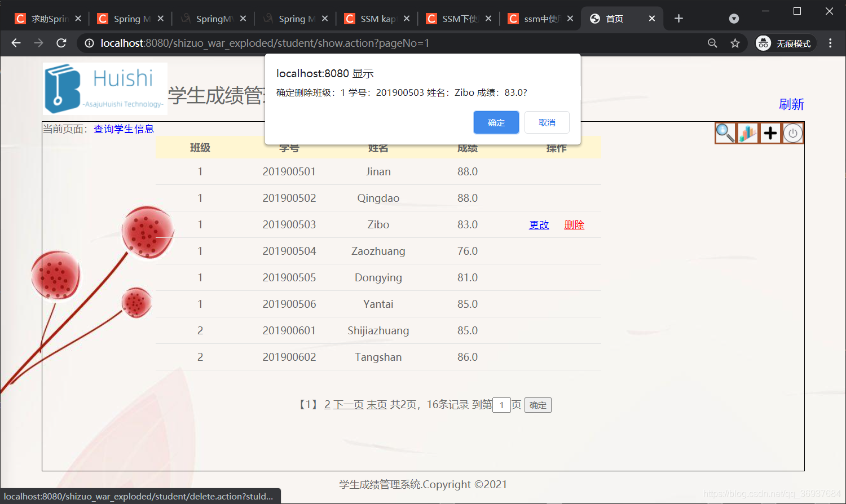Open the bar chart statistics icon
This screenshot has height=504, width=846.
(x=748, y=133)
